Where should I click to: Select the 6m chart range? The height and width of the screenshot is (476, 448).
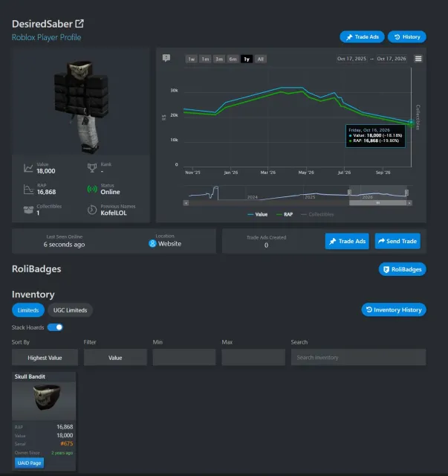[x=233, y=59]
